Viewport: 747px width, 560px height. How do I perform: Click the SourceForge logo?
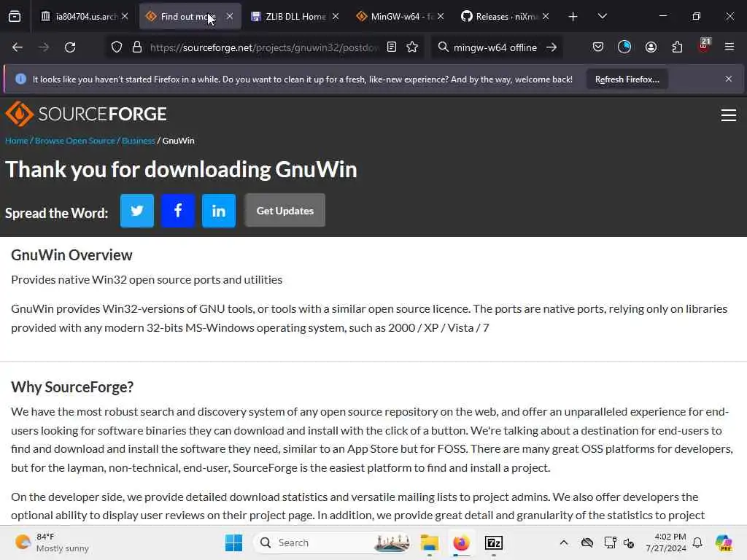(86, 114)
